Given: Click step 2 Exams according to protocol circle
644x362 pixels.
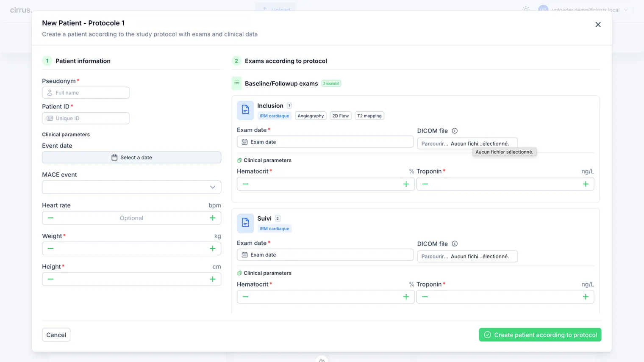Looking at the screenshot, I should (236, 61).
